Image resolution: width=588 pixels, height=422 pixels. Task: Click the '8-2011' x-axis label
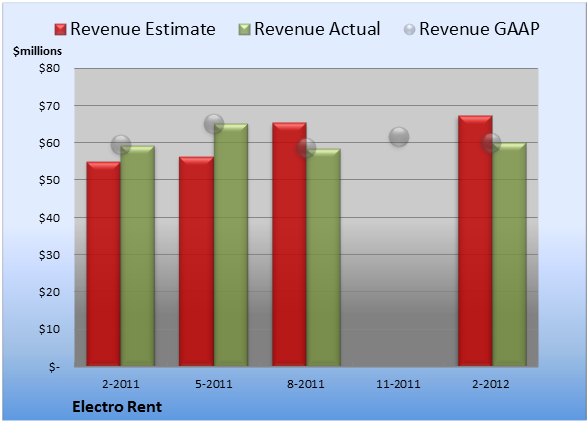click(306, 384)
